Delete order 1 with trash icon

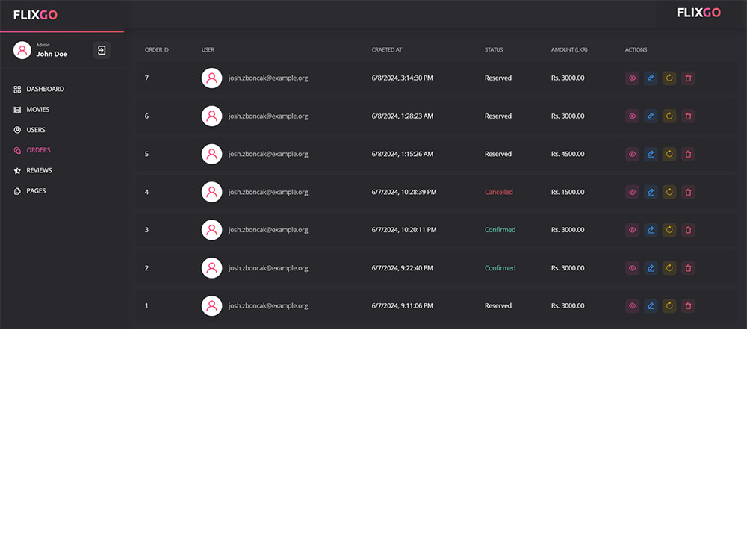coord(688,305)
